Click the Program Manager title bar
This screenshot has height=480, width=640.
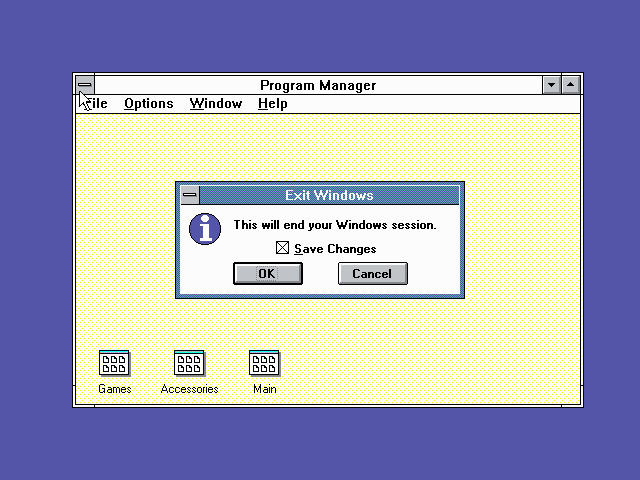[x=318, y=85]
